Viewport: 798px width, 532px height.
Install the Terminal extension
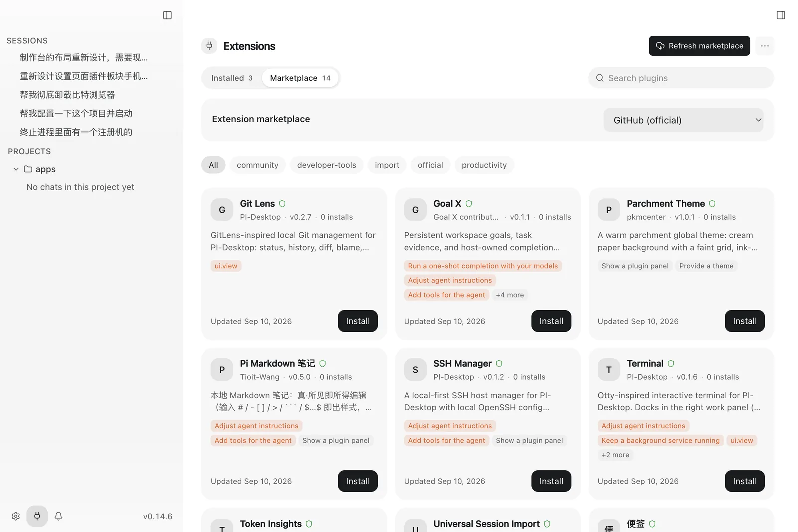[745, 481]
